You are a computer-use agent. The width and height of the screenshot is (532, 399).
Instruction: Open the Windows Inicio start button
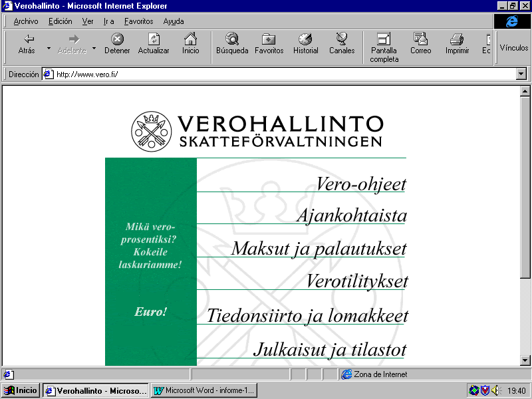point(21,390)
